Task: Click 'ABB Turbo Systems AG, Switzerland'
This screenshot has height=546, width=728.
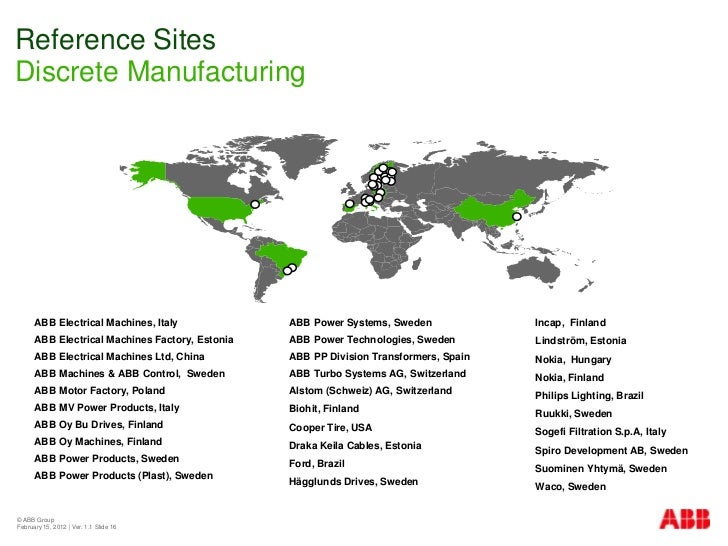Action: coord(377,374)
